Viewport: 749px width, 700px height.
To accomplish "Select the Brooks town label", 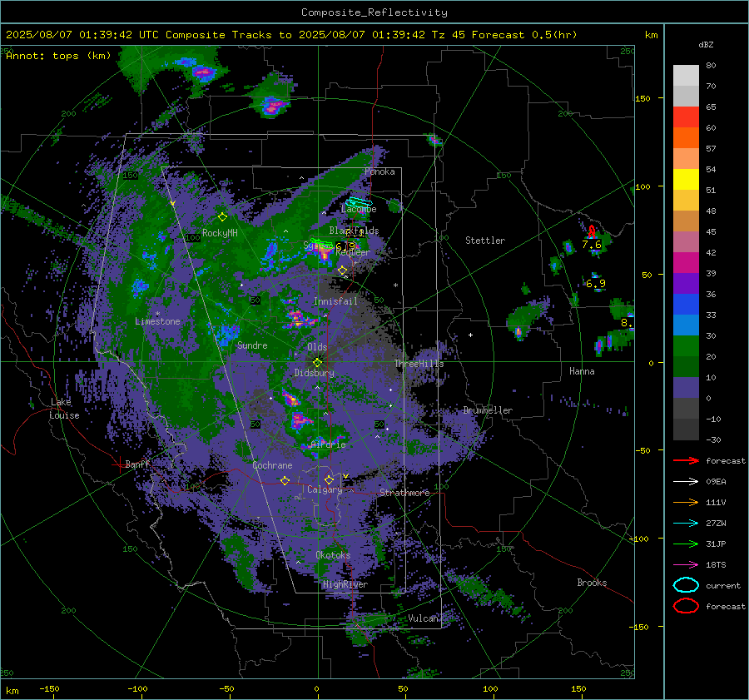I will pyautogui.click(x=592, y=583).
